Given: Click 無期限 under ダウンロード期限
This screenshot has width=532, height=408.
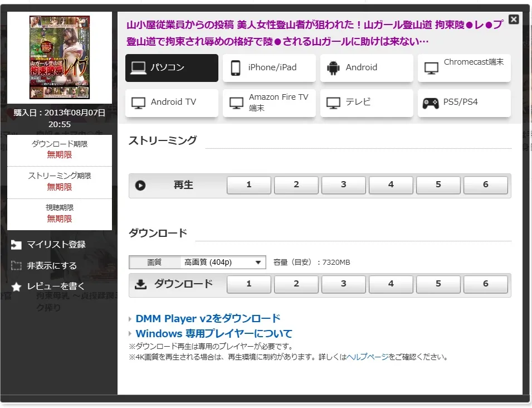Looking at the screenshot, I should pos(60,155).
